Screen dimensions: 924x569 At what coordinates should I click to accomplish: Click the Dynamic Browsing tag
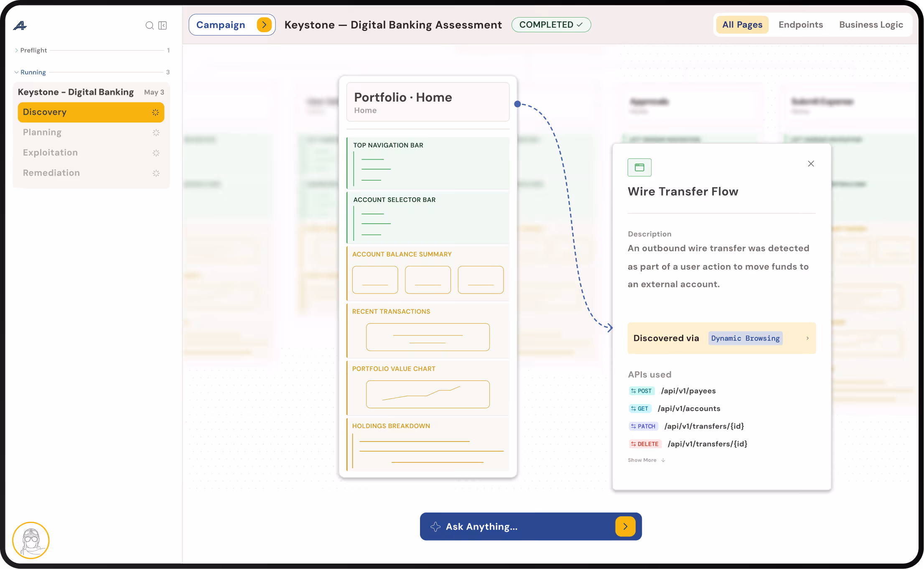pos(745,338)
